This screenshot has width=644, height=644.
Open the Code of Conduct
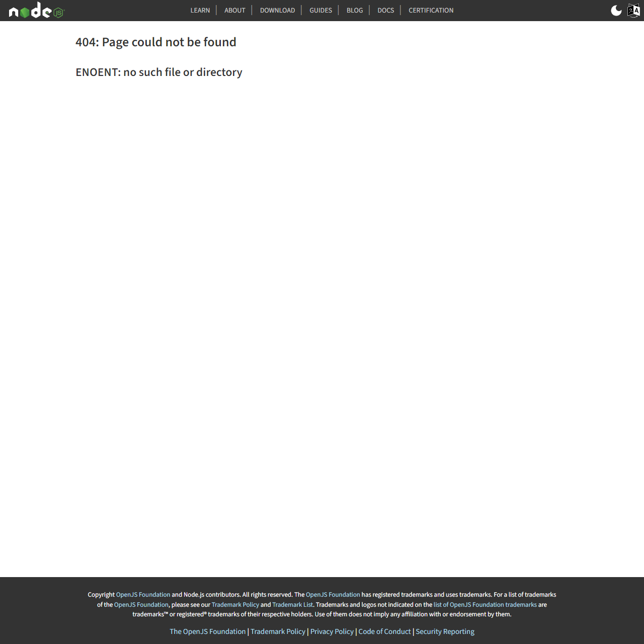click(x=384, y=631)
